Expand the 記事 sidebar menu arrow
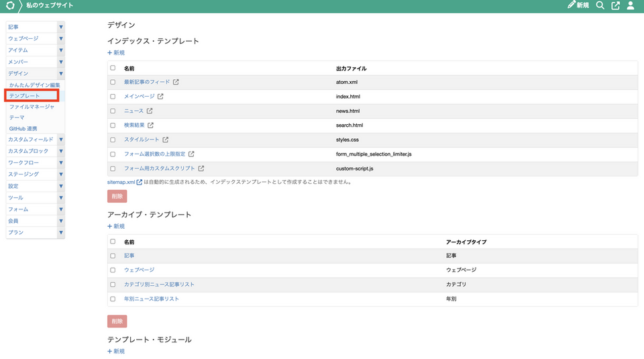The image size is (644, 359). tap(61, 28)
